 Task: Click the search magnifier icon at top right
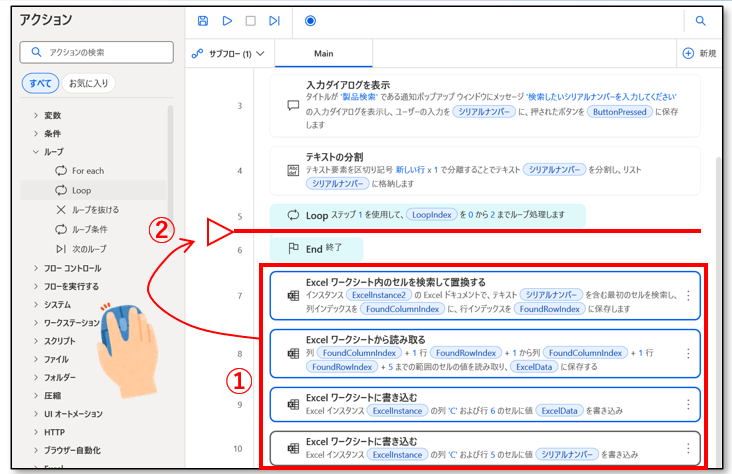(x=700, y=20)
